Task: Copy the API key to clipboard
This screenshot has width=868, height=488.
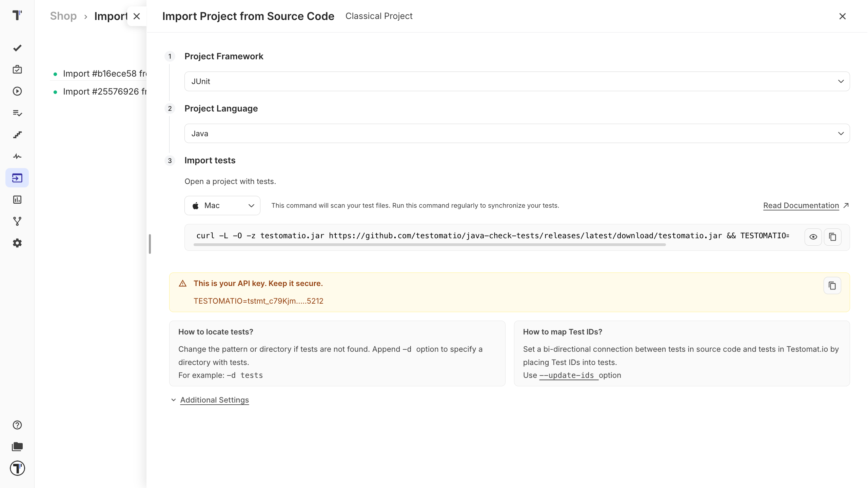Action: pyautogui.click(x=832, y=286)
